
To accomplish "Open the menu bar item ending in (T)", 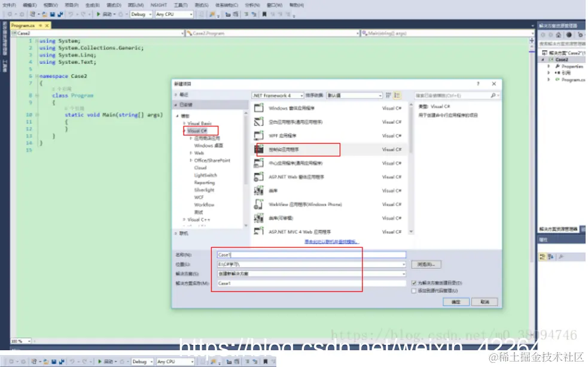I will tap(181, 5).
